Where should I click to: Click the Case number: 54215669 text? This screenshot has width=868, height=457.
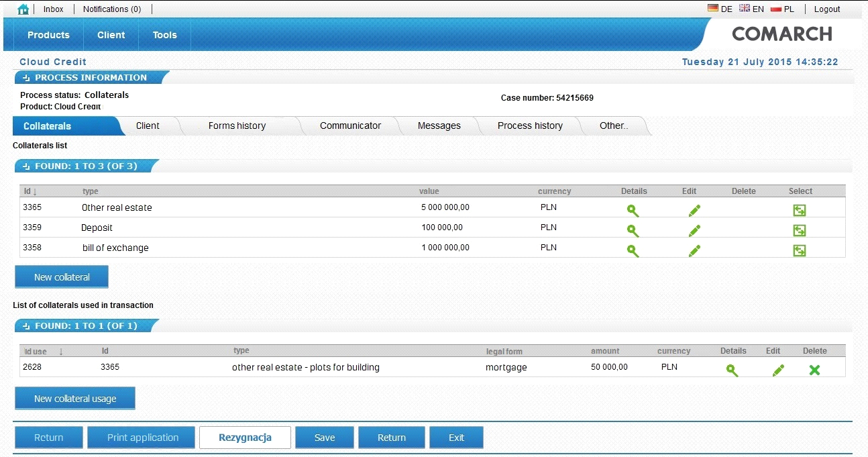547,98
